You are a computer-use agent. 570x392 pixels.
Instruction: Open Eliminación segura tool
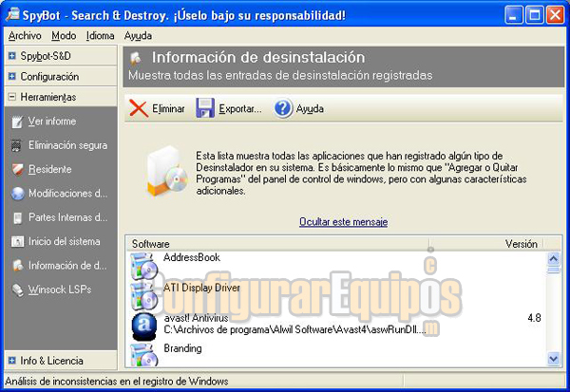tap(68, 145)
